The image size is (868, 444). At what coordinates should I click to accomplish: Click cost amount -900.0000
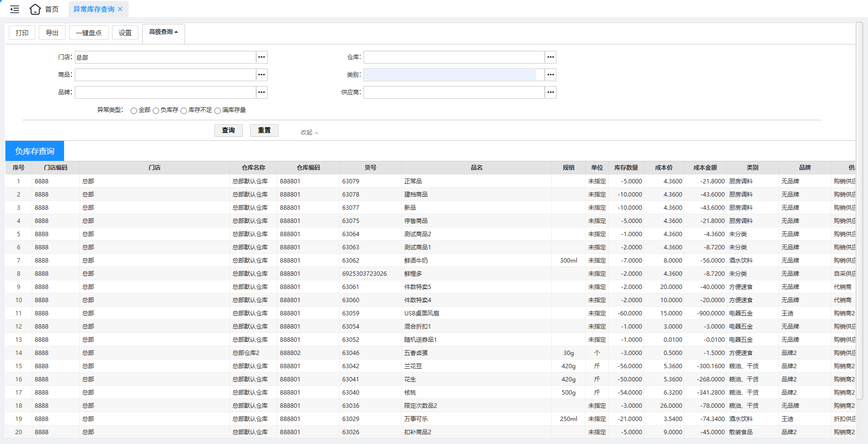coord(711,313)
